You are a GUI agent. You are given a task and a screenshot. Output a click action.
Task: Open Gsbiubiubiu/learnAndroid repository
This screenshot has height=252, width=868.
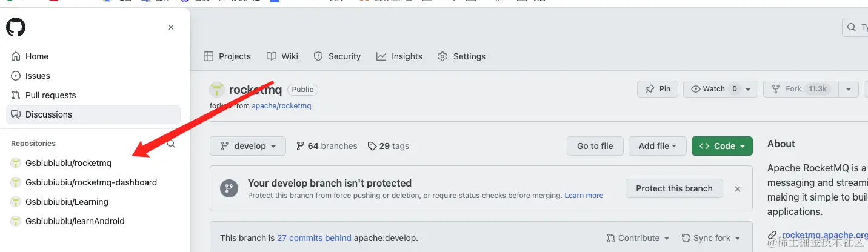point(75,221)
